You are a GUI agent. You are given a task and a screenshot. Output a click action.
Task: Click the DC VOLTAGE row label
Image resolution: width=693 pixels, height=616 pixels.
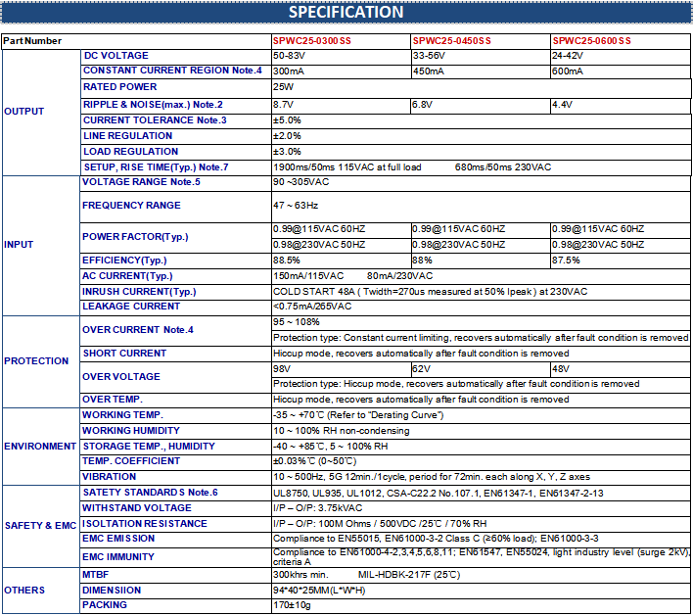[x=116, y=56]
